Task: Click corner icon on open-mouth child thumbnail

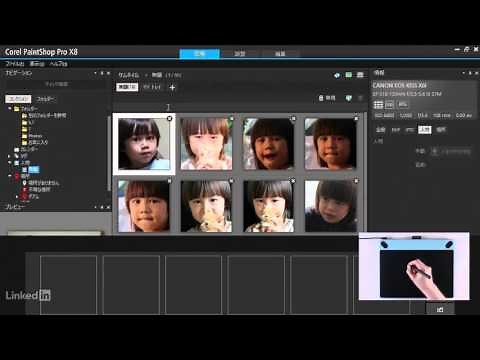Action: pos(293,118)
